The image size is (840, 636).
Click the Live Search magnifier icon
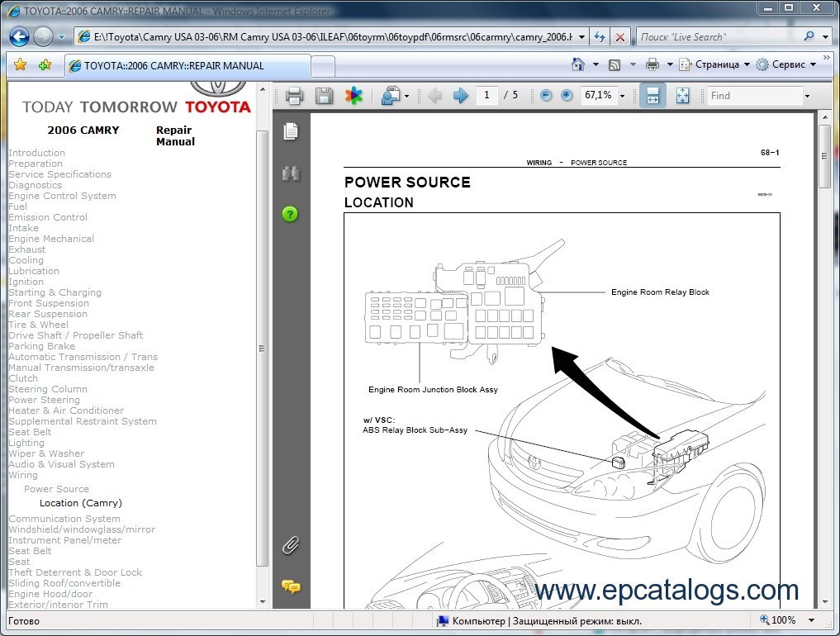809,36
